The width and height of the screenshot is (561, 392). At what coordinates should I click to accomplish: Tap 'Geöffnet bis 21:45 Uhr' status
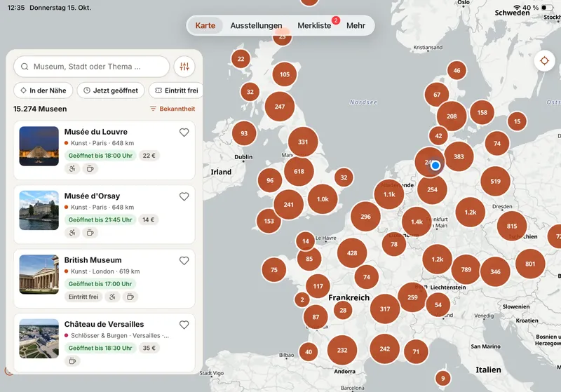[100, 219]
